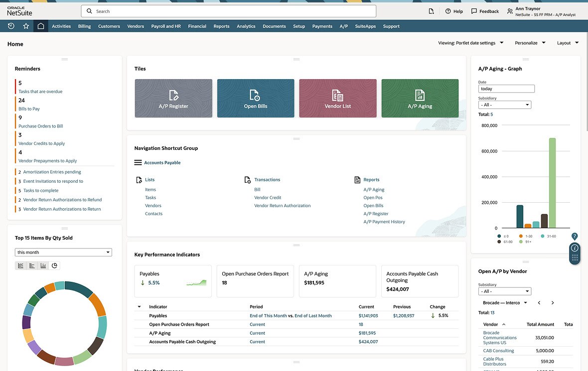Open the Recent Records clock icon

point(11,26)
